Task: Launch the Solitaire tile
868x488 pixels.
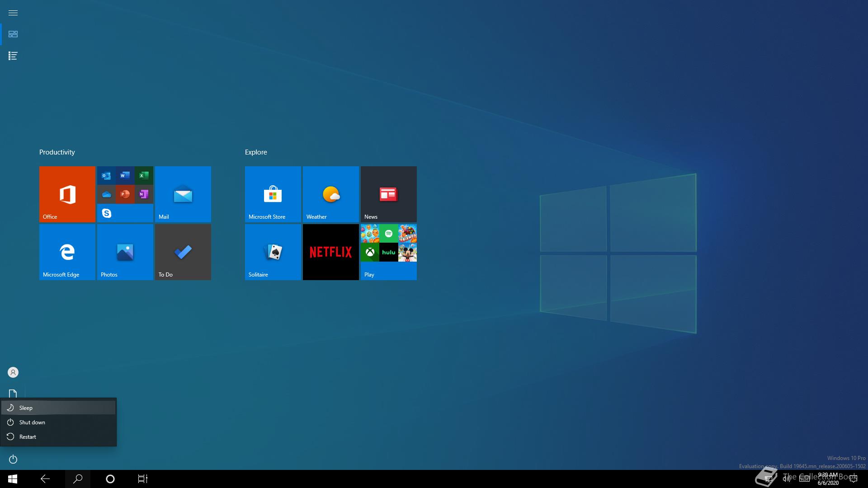Action: coord(273,252)
